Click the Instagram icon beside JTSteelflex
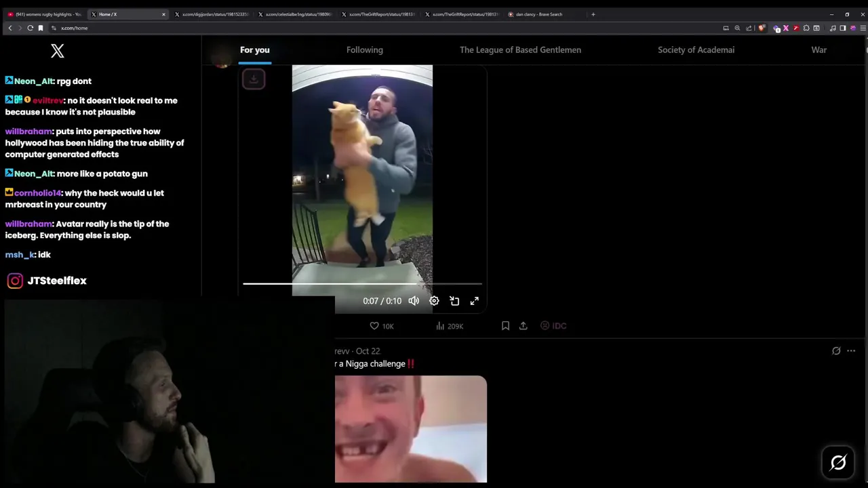The height and width of the screenshot is (488, 868). pos(15,281)
